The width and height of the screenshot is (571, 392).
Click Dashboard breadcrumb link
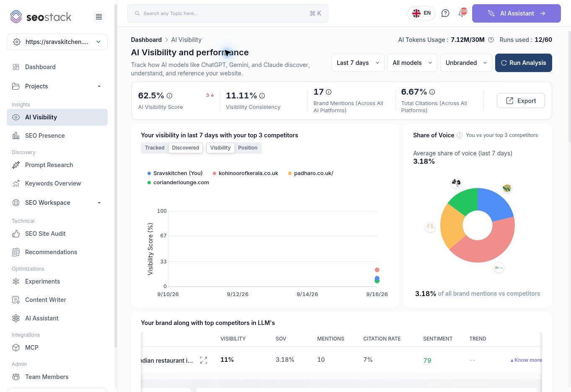pos(146,40)
